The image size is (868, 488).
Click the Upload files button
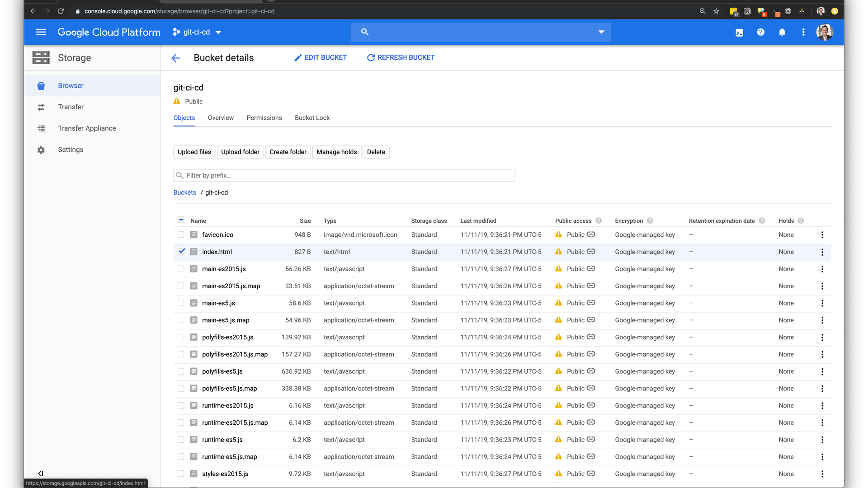click(x=194, y=152)
